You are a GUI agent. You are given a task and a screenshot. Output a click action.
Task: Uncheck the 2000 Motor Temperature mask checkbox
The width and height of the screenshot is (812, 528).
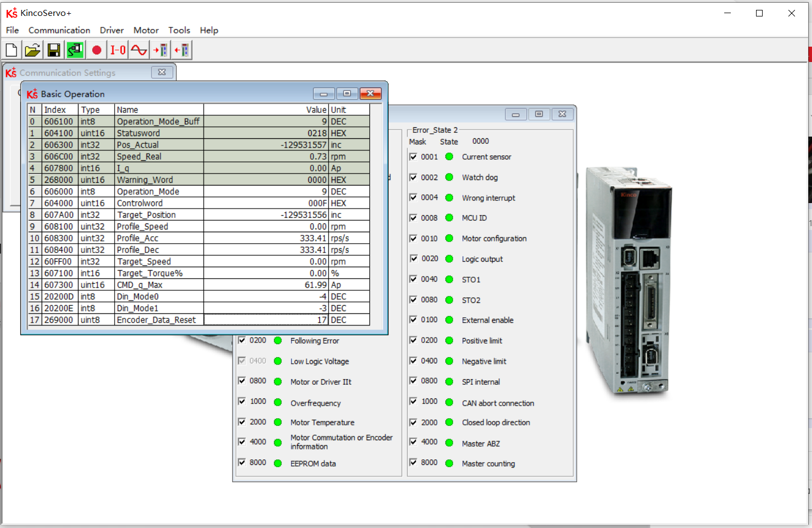click(x=242, y=422)
